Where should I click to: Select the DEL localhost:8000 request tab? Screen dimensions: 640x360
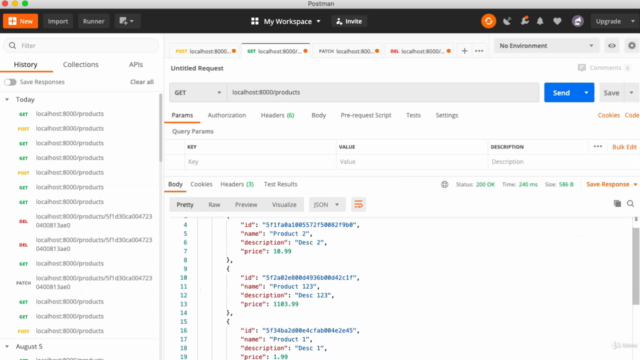coord(420,51)
